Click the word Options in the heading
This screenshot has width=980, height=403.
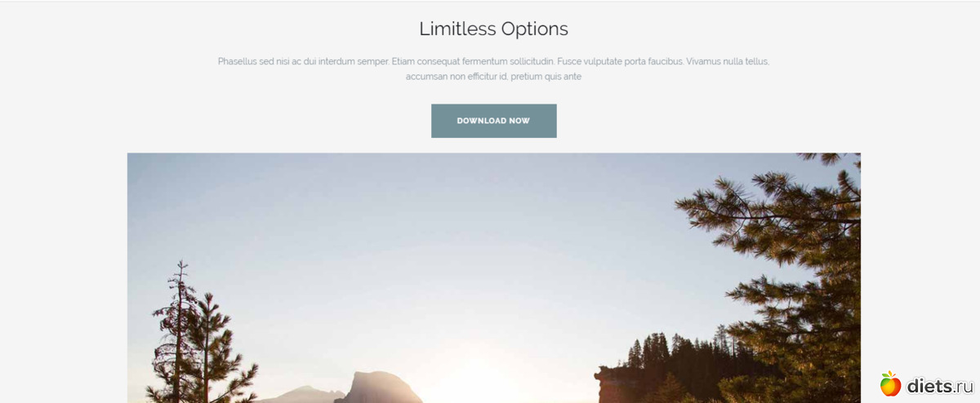[535, 29]
